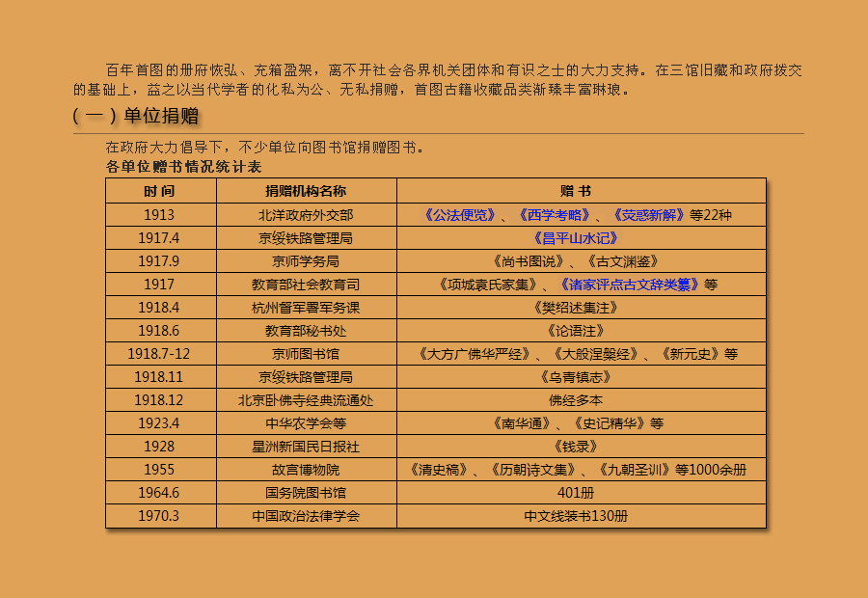The width and height of the screenshot is (868, 598).
Task: Click the 《大方广佛华严经》 text
Action: click(475, 354)
